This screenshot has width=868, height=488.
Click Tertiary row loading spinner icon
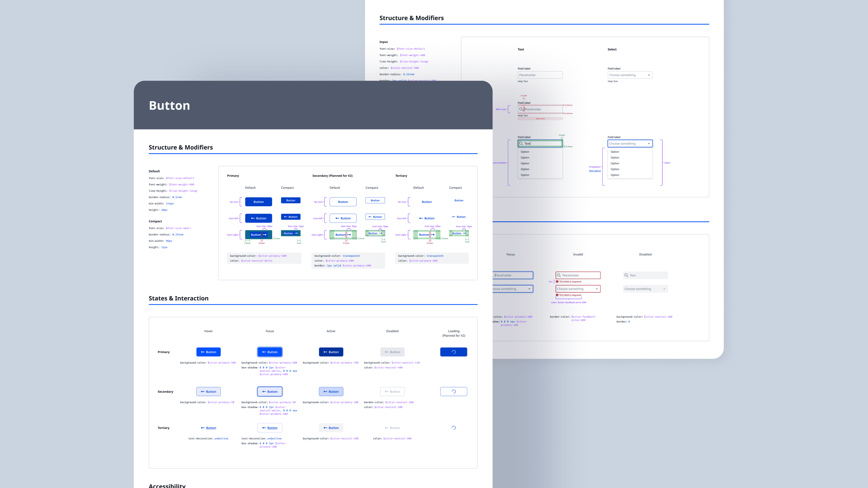pyautogui.click(x=453, y=428)
